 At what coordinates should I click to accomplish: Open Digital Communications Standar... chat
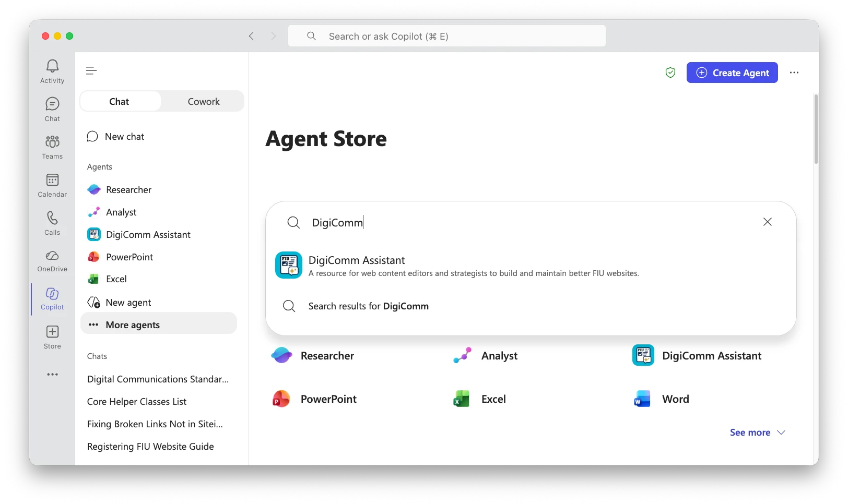coord(159,379)
